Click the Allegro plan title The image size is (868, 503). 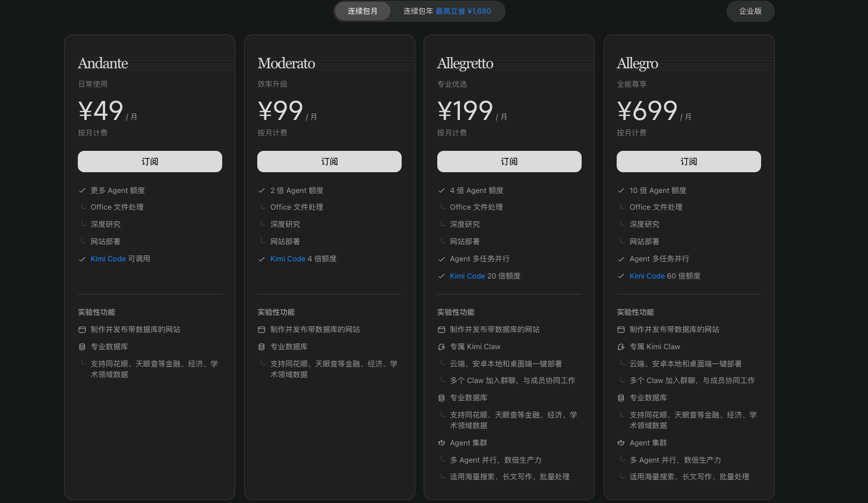coord(637,64)
